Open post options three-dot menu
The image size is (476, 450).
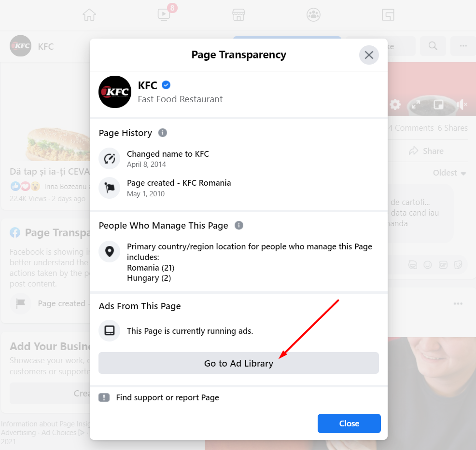tap(458, 303)
